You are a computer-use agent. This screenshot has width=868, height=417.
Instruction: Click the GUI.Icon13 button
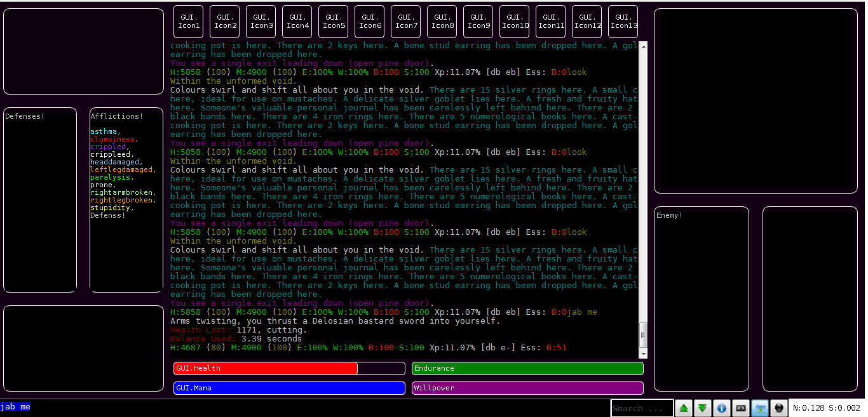click(x=623, y=22)
